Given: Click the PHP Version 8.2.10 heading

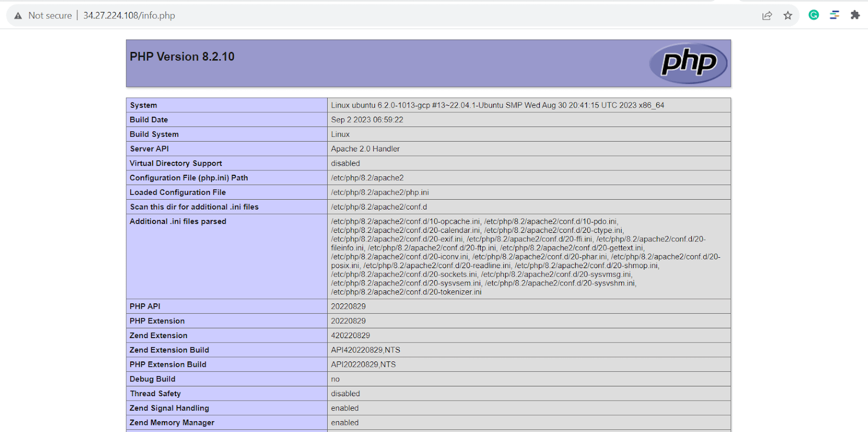Looking at the screenshot, I should (182, 56).
